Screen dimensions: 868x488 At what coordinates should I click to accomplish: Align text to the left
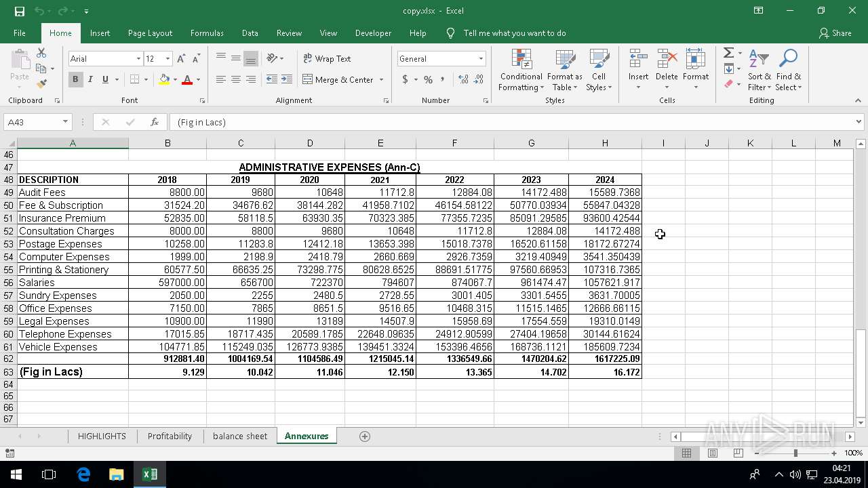pos(221,79)
